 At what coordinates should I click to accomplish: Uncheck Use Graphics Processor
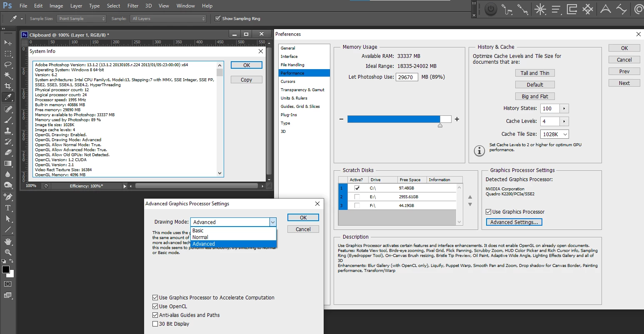[x=489, y=212]
